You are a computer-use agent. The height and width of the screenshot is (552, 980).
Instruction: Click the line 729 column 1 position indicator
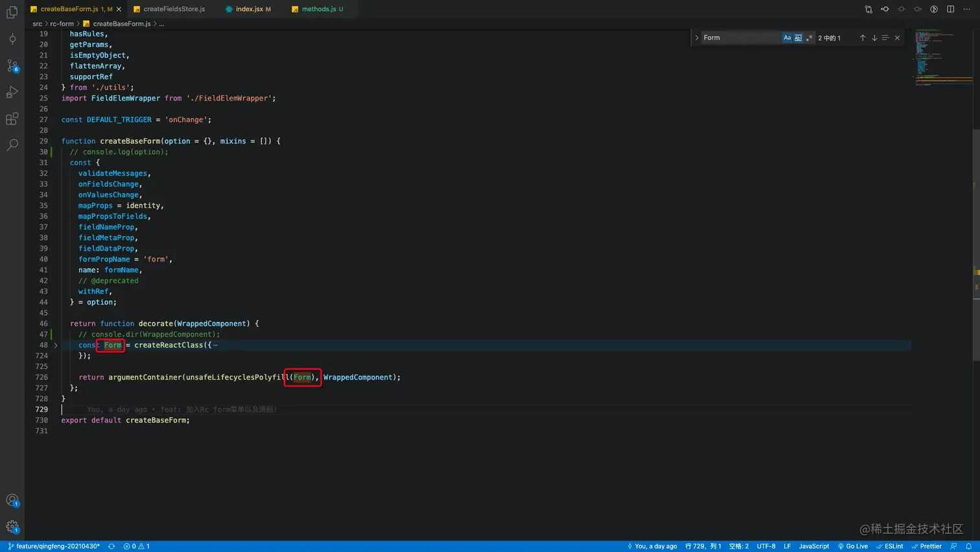703,546
